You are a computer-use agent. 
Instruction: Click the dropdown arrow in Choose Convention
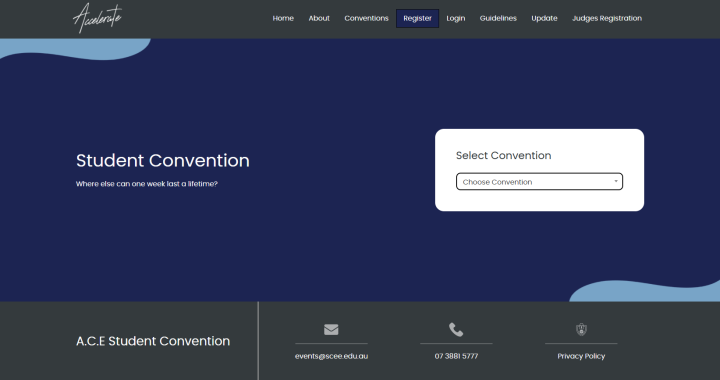pyautogui.click(x=616, y=181)
